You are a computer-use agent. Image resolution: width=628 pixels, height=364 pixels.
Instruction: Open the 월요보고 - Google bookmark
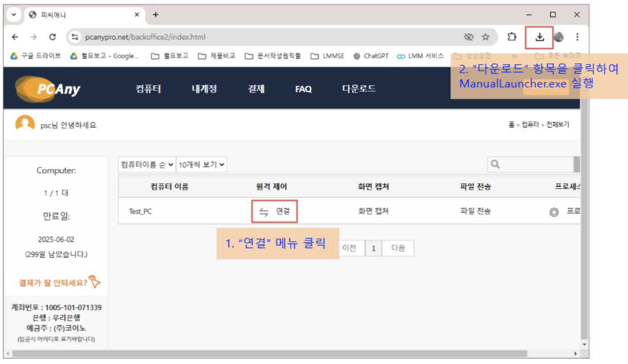point(105,56)
